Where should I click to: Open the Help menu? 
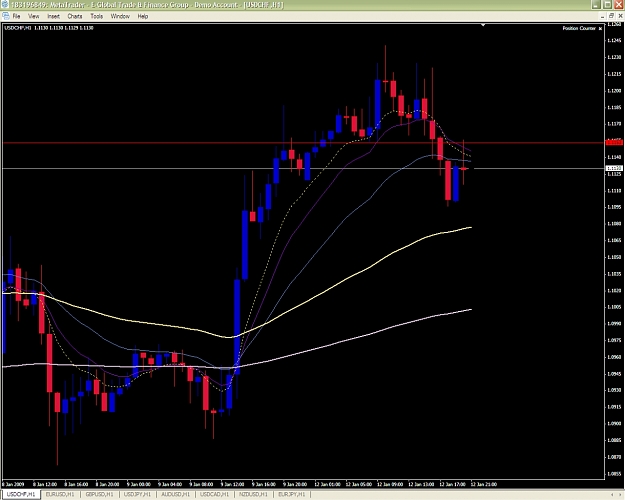click(143, 16)
